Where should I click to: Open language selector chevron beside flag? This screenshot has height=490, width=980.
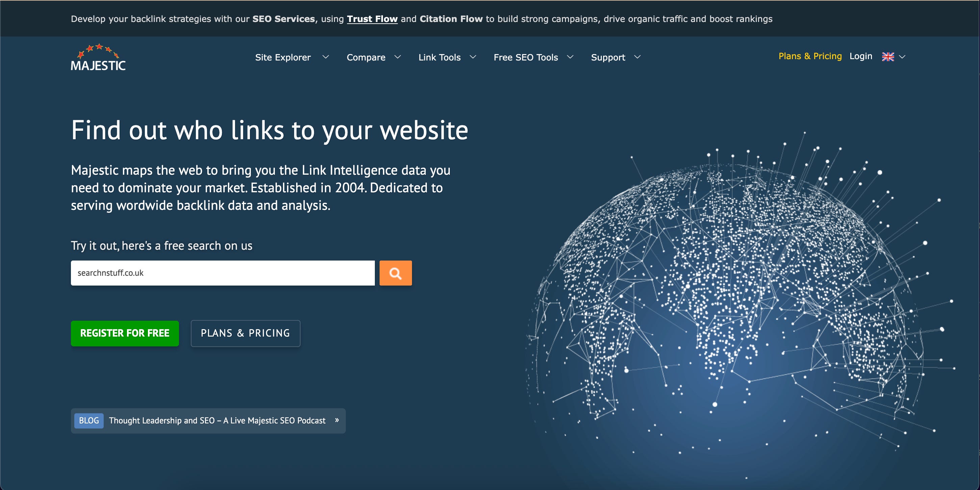coord(902,57)
